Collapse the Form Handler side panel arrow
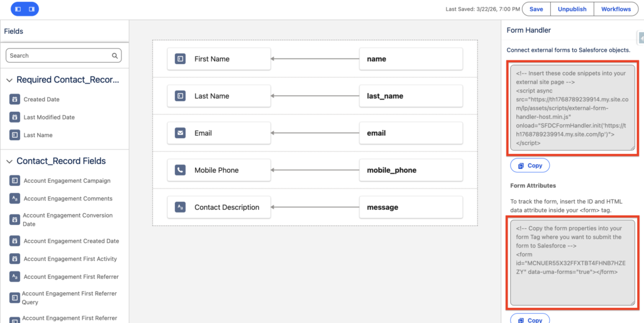644x323 pixels. 640,38
